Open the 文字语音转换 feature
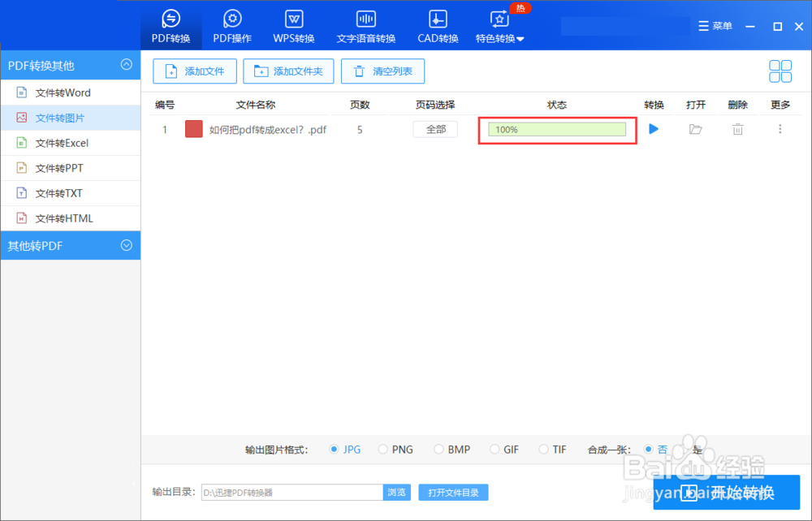 click(365, 25)
